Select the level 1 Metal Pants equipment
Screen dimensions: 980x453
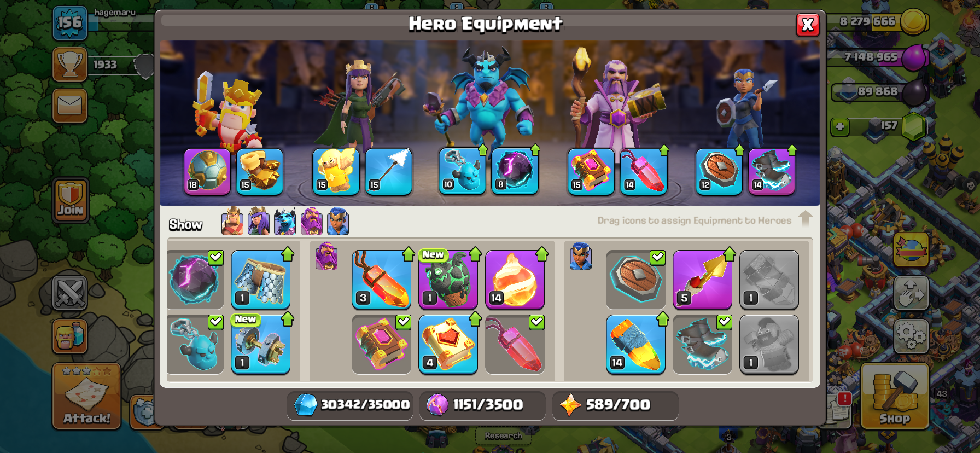(x=260, y=280)
